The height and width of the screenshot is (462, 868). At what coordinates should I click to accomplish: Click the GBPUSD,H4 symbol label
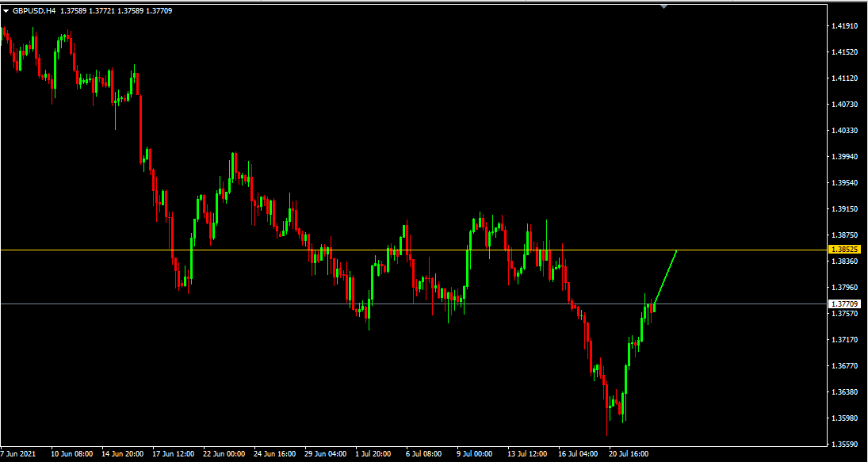pyautogui.click(x=34, y=10)
